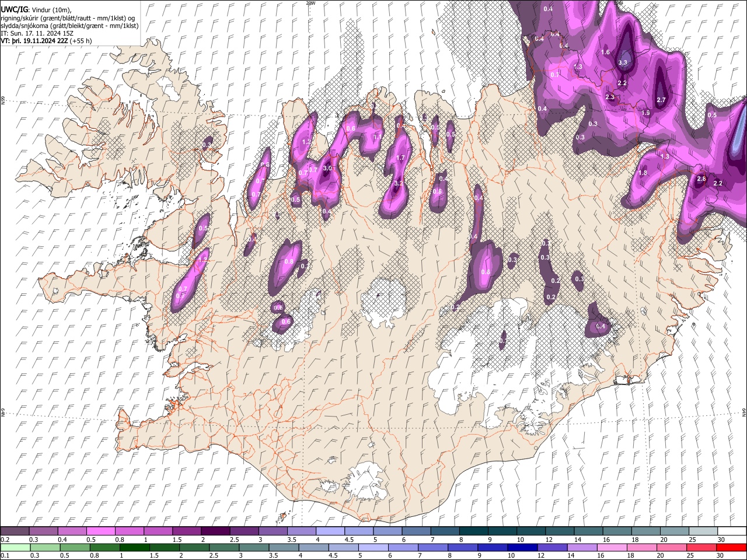Screen dimensions: 747x560
Task: Click the '3.2' precipitation value on map
Action: [399, 183]
